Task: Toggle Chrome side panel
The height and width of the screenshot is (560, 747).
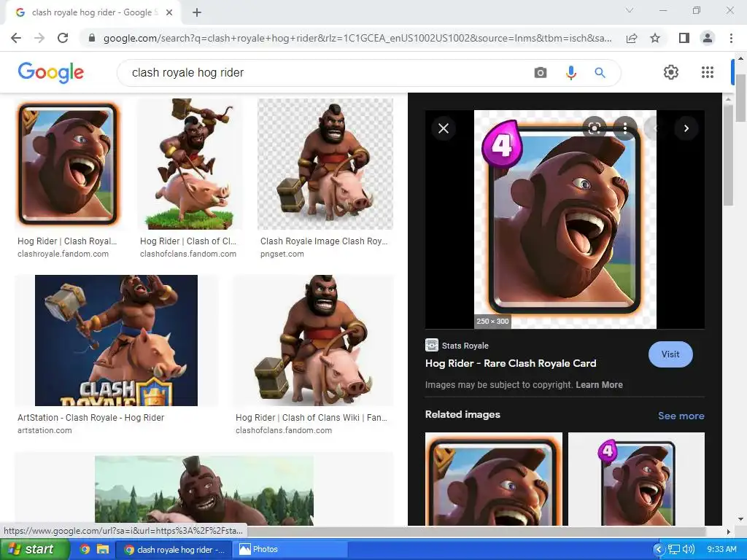Action: [684, 38]
